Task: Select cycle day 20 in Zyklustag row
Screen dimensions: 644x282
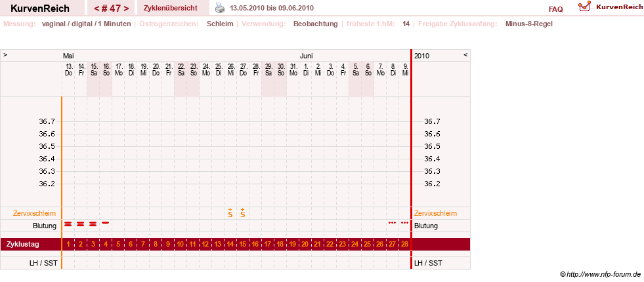Action: [305, 244]
